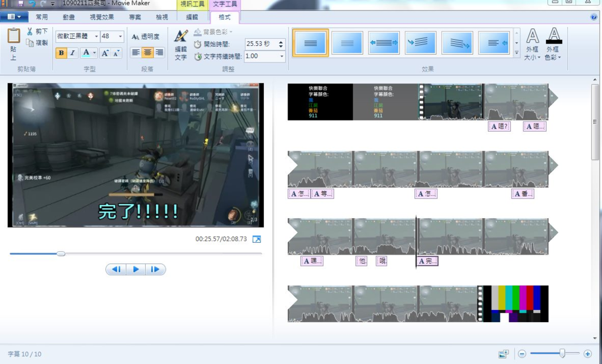Click the 編輯文字 edit text icon
Viewport: 602px width, 364px height.
click(x=181, y=36)
